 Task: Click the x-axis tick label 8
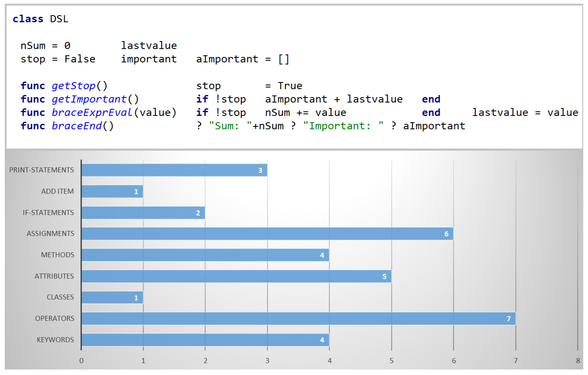tap(578, 361)
